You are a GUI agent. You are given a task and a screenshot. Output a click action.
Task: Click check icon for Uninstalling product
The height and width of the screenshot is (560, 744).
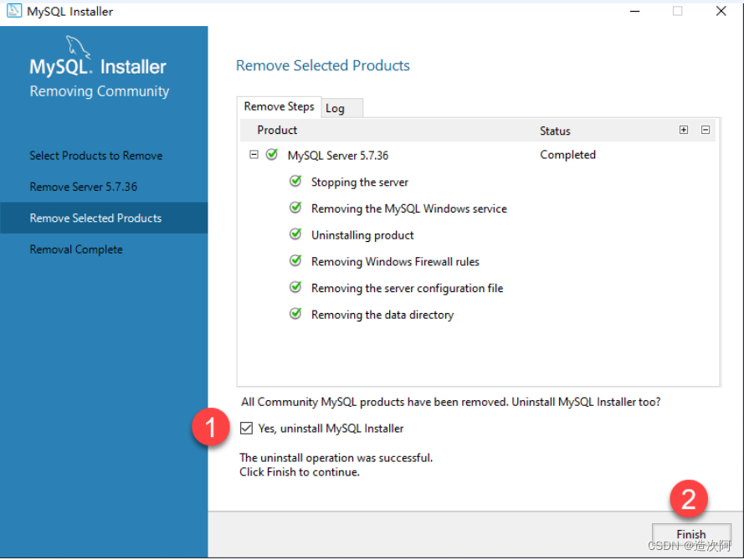(x=295, y=234)
